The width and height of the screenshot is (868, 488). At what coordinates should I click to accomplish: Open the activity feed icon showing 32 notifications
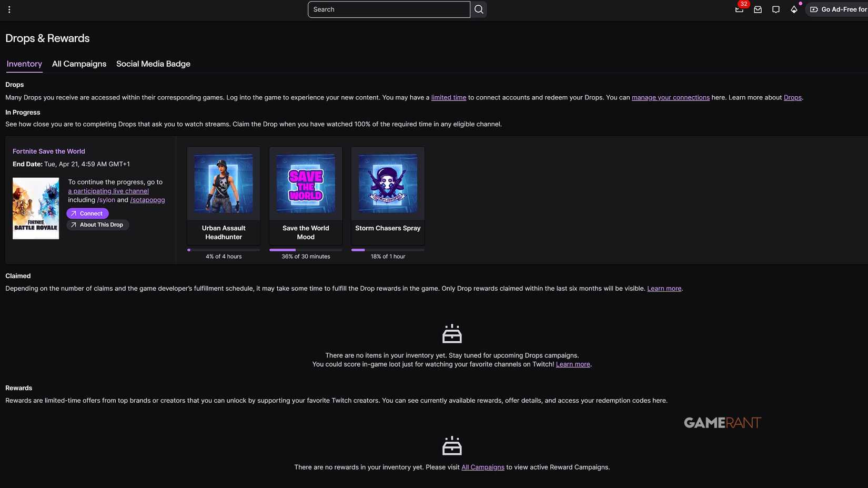[739, 9]
